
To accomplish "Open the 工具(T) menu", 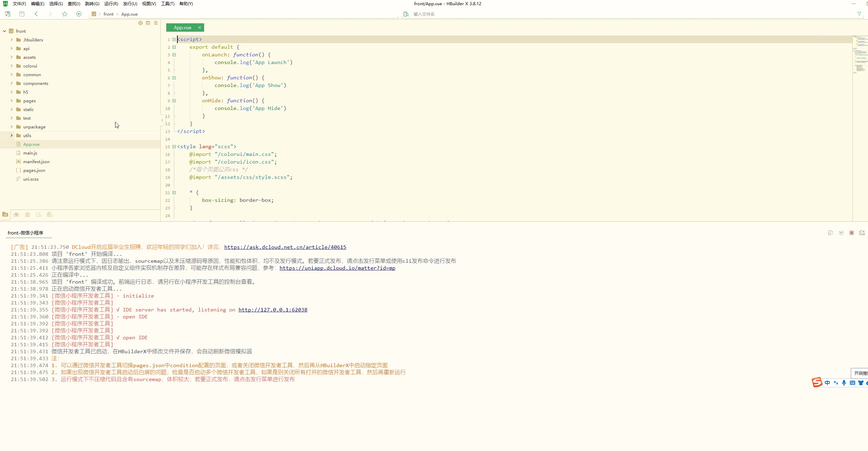I will [x=168, y=4].
